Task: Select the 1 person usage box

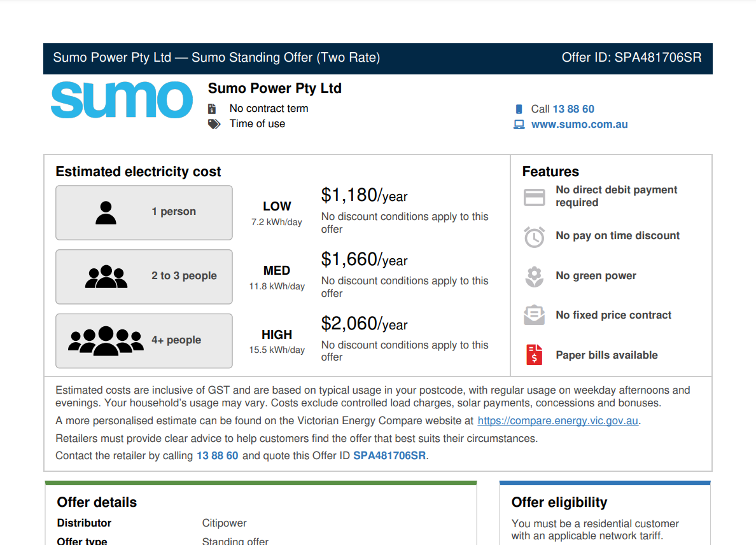Action: (144, 212)
